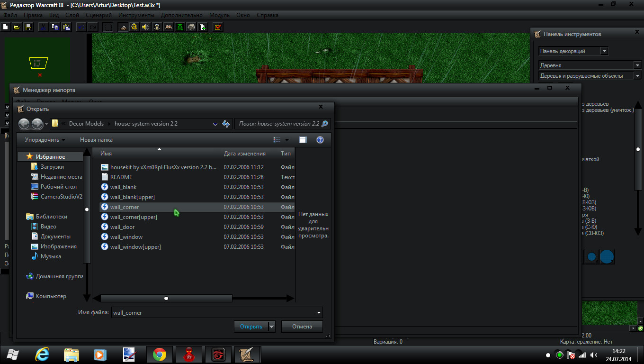Open the view options dropdown arrow
The height and width of the screenshot is (364, 644).
(x=287, y=140)
